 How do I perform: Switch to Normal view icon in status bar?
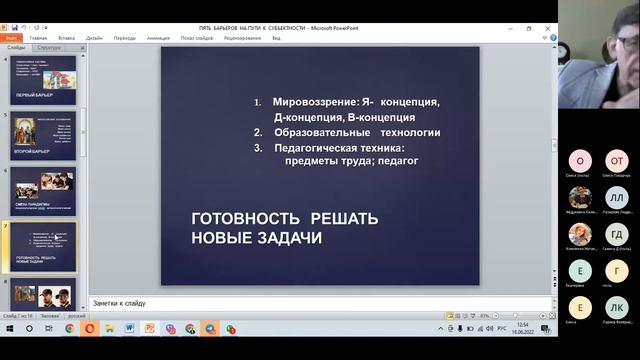click(450, 316)
